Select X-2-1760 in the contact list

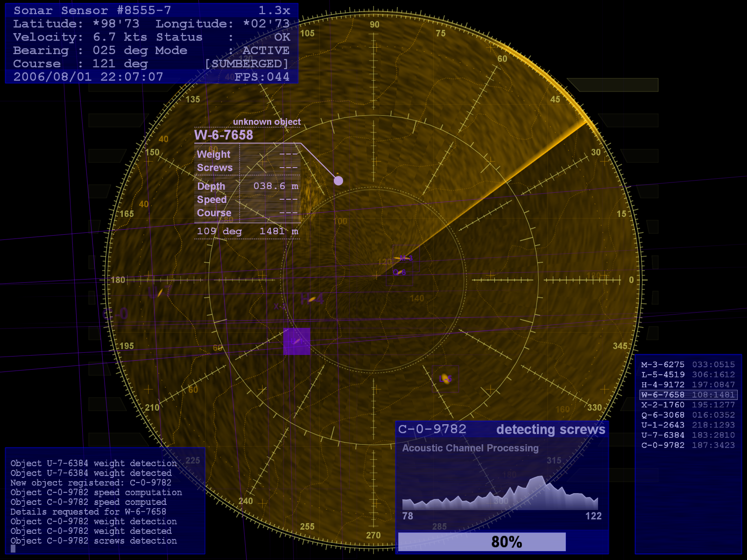688,405
